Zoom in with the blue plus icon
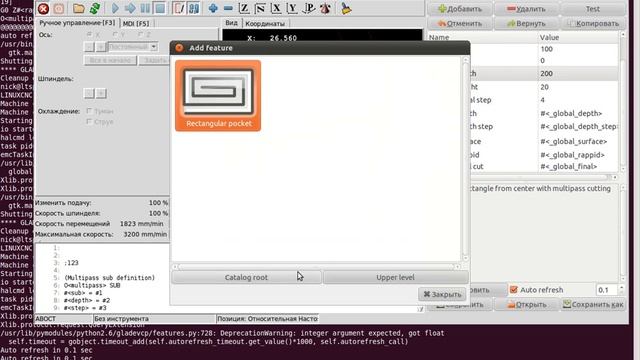640x360 pixels. point(213,9)
